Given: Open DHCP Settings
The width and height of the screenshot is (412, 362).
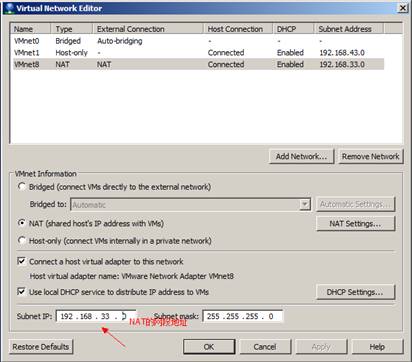Looking at the screenshot, I should [355, 292].
